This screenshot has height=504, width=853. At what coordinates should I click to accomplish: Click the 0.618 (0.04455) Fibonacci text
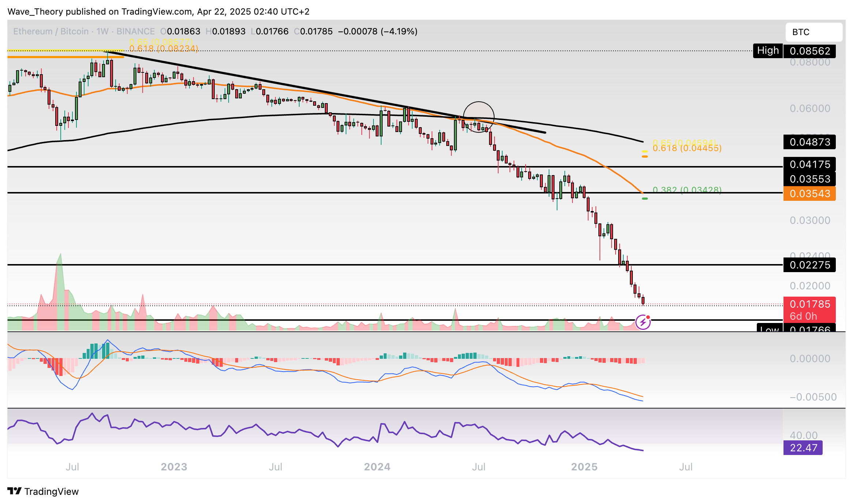point(687,148)
